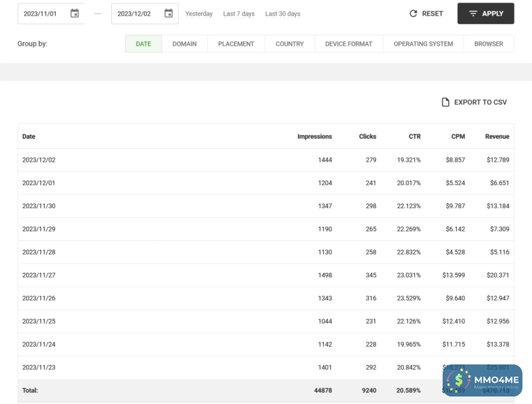The height and width of the screenshot is (404, 532).
Task: Click the Date column header
Action: [x=29, y=136]
